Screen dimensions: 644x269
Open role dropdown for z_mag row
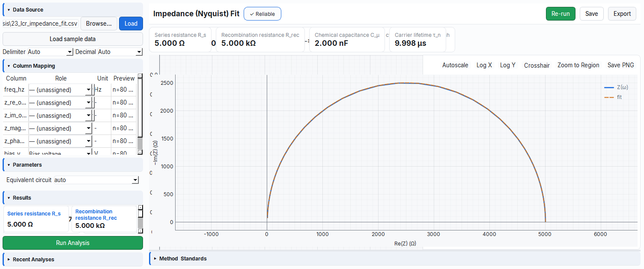60,129
